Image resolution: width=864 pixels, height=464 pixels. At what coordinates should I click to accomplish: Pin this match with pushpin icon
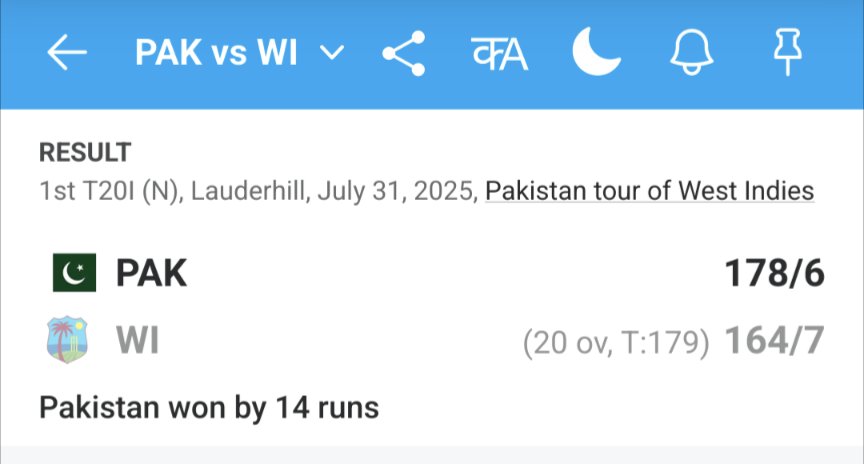pyautogui.click(x=787, y=52)
